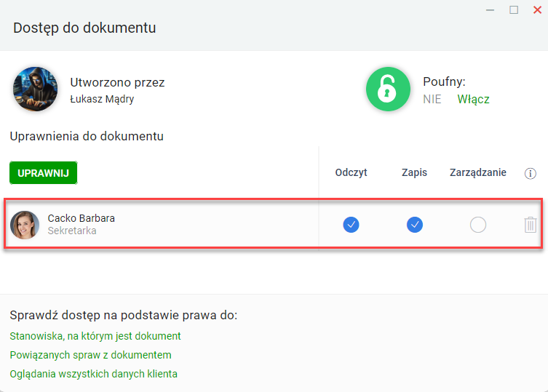Delete Cacko Barbara's permission with trash icon
This screenshot has width=548, height=392.
pyautogui.click(x=531, y=225)
